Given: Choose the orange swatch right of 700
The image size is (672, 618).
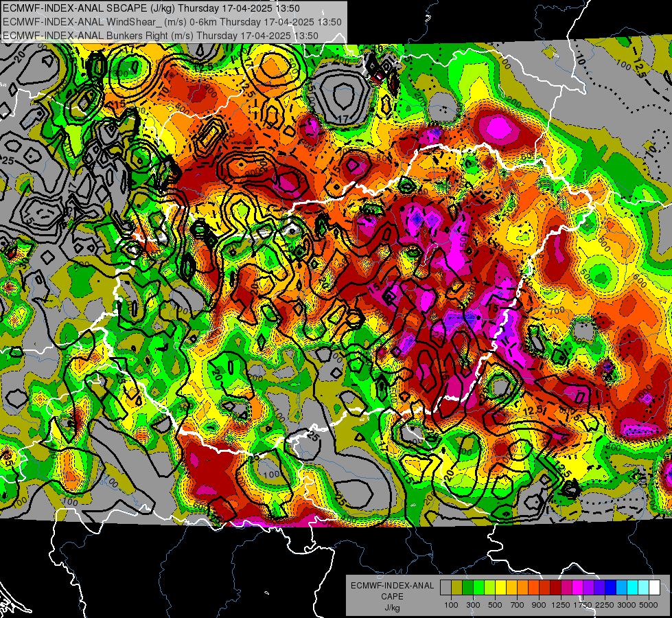Looking at the screenshot, I should click(523, 587).
